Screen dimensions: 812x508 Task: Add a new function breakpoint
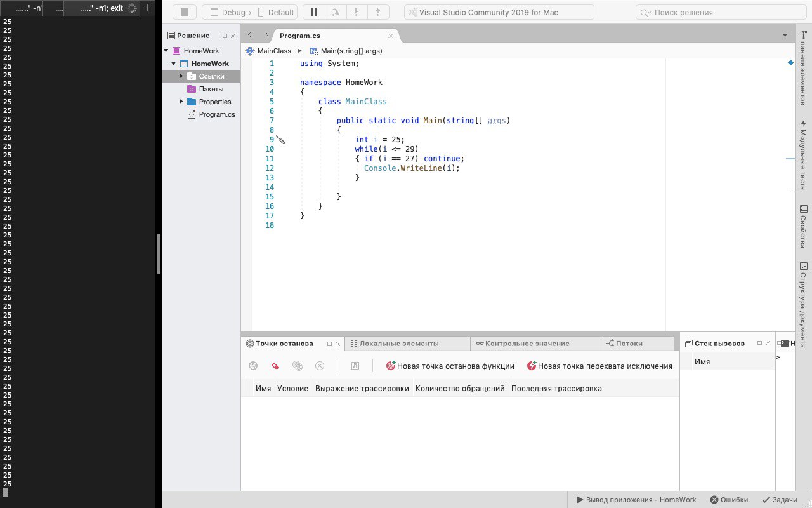click(450, 366)
